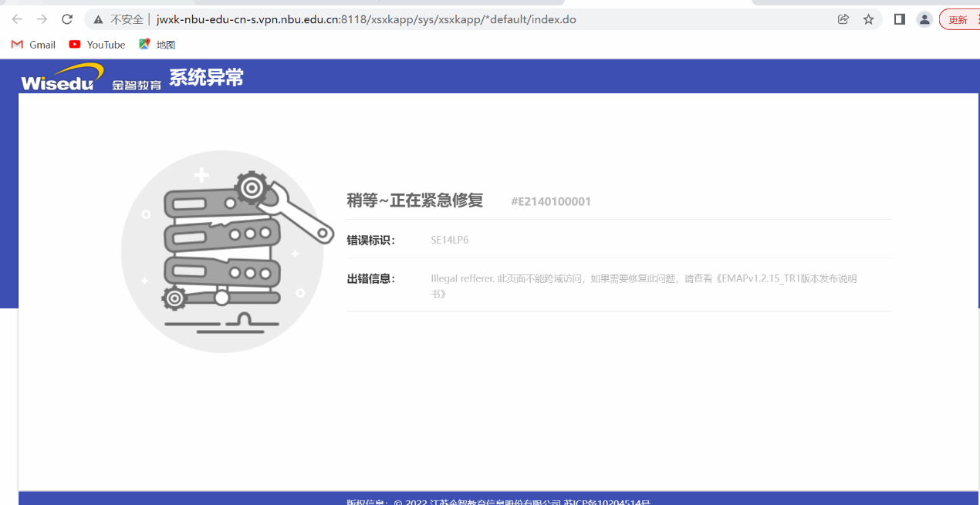The image size is (980, 505).
Task: Click the 系统异常 header title
Action: point(206,77)
